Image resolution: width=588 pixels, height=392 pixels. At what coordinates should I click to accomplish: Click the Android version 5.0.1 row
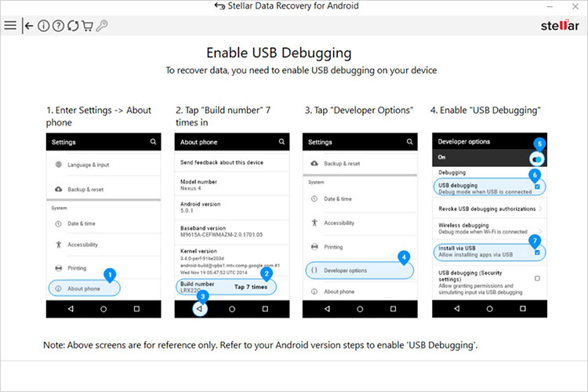pyautogui.click(x=232, y=207)
